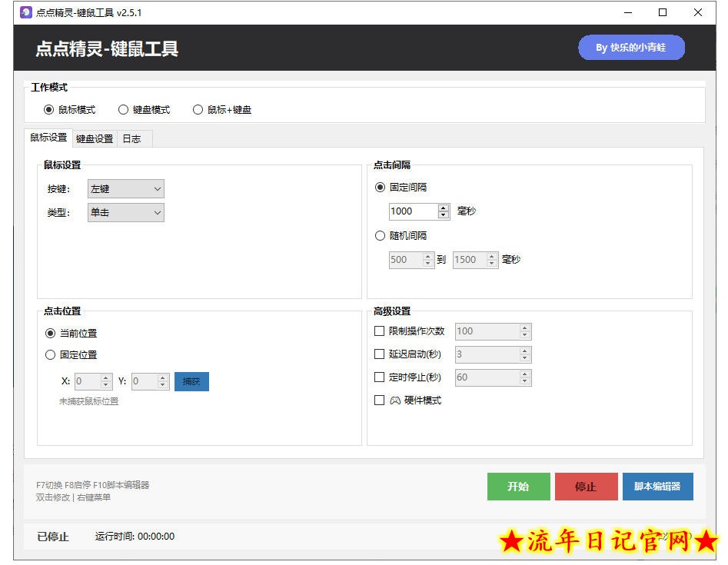The width and height of the screenshot is (728, 565).
Task: Close the 点点精灵 window
Action: click(x=698, y=13)
